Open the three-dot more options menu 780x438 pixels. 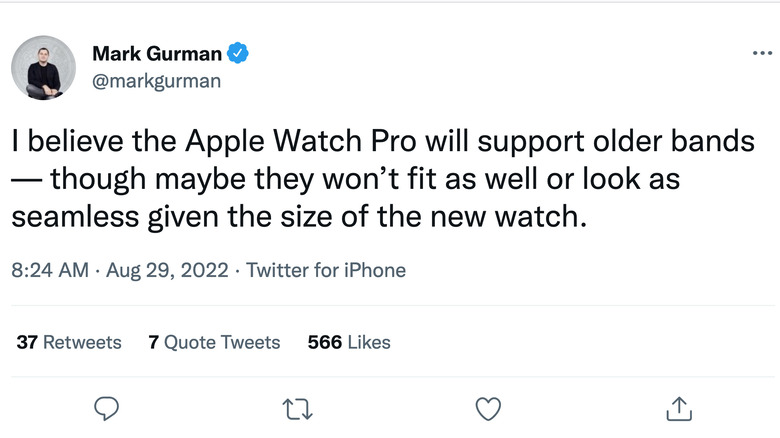click(762, 52)
